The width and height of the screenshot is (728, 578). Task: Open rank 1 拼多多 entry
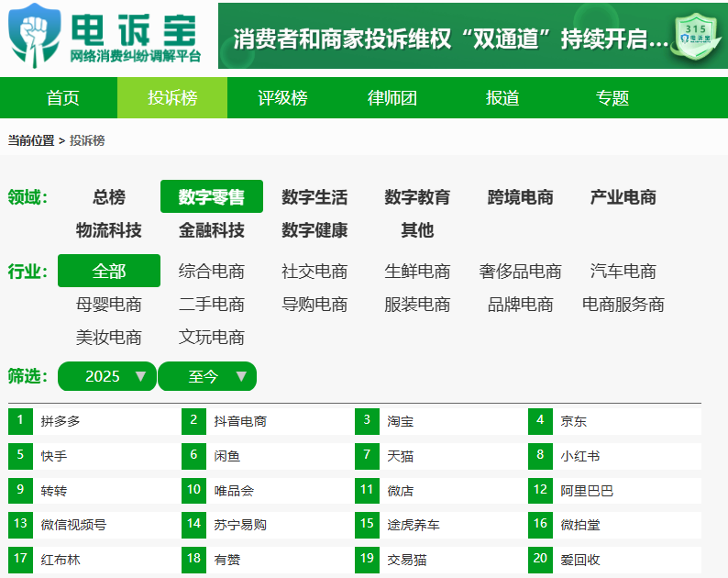(93, 421)
